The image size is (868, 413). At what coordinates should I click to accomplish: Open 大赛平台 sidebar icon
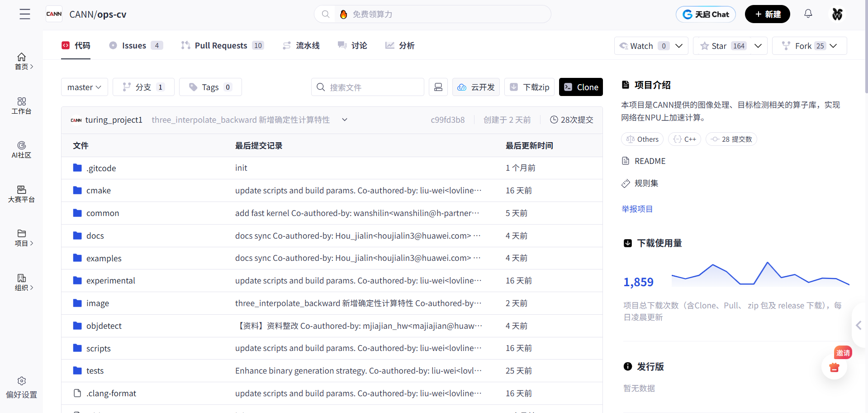click(x=21, y=194)
